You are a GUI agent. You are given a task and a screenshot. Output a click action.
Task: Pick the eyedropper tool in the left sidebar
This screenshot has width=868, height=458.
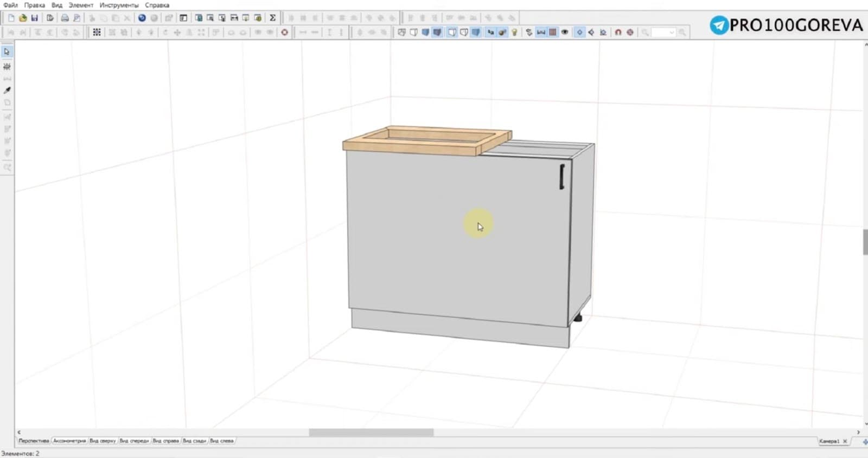click(x=7, y=90)
